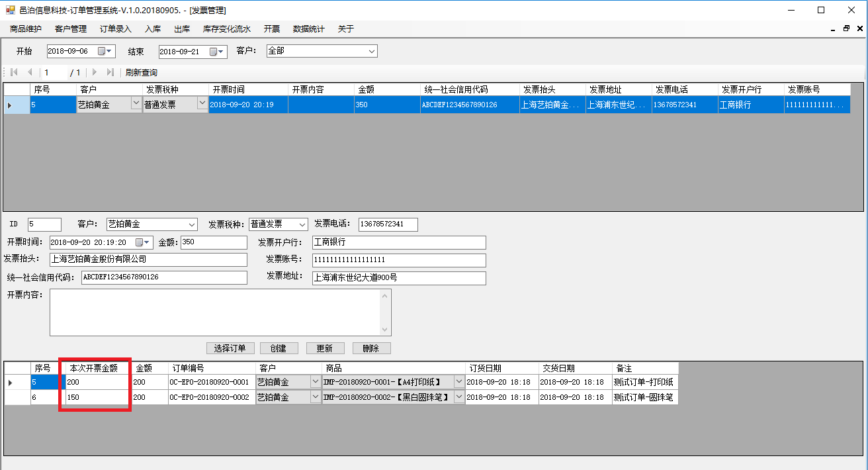The image size is (868, 470).
Task: Open 普通发票 dropdown in top grid row
Action: point(202,104)
